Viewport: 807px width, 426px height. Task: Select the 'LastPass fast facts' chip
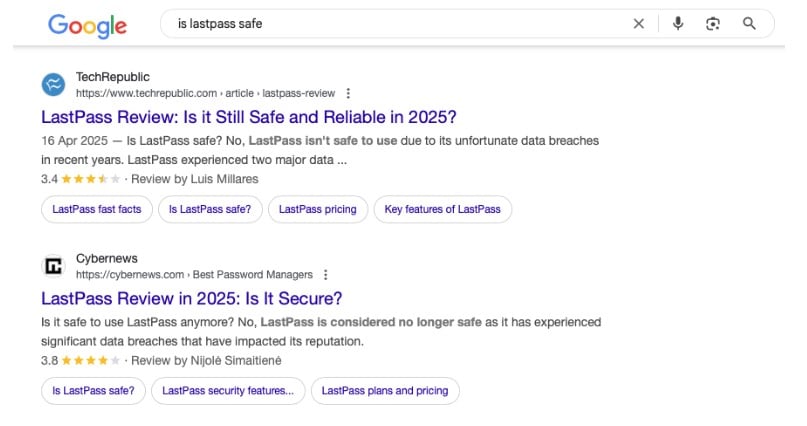point(97,209)
